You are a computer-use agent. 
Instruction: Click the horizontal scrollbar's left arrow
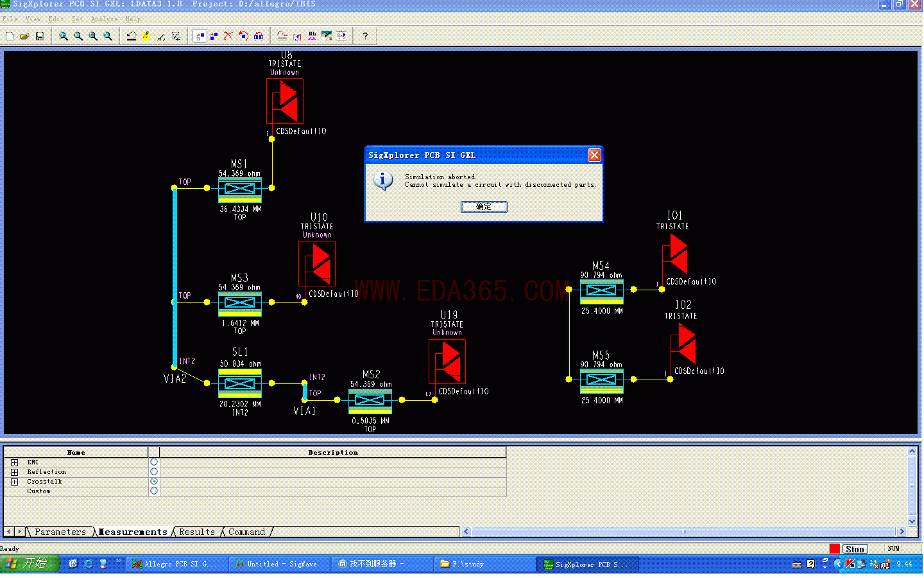[x=466, y=532]
